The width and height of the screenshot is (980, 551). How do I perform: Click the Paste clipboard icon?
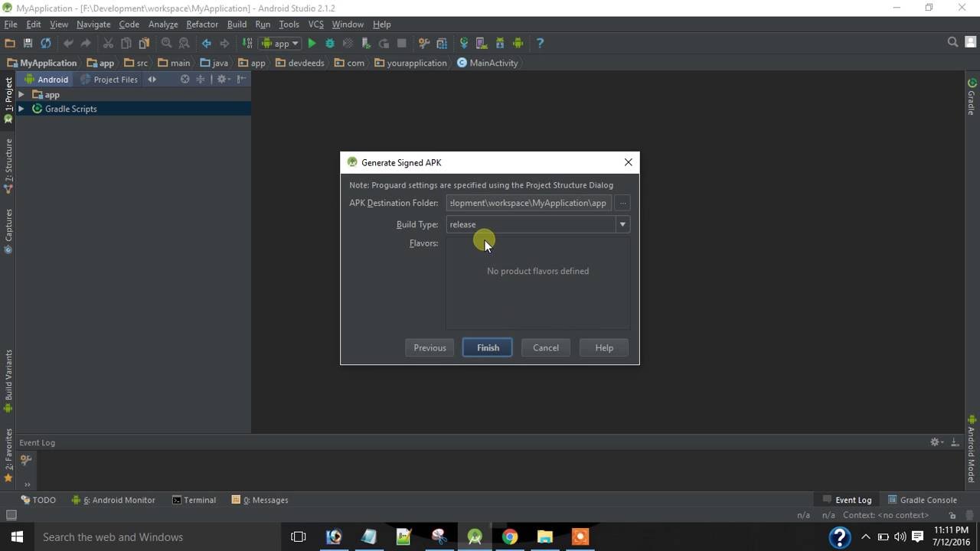click(x=144, y=43)
